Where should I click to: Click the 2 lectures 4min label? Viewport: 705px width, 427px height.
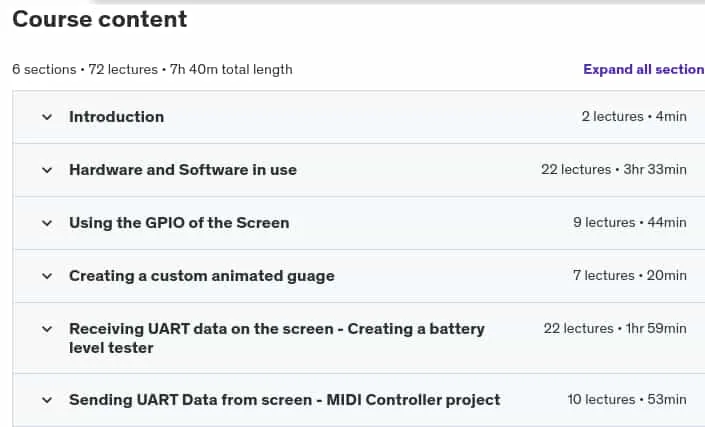click(634, 116)
